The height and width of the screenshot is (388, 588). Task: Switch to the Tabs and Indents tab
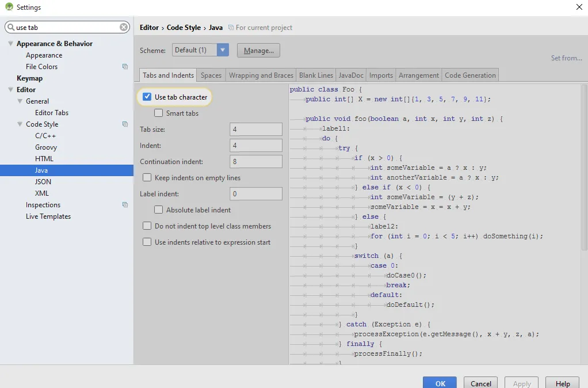pyautogui.click(x=168, y=75)
